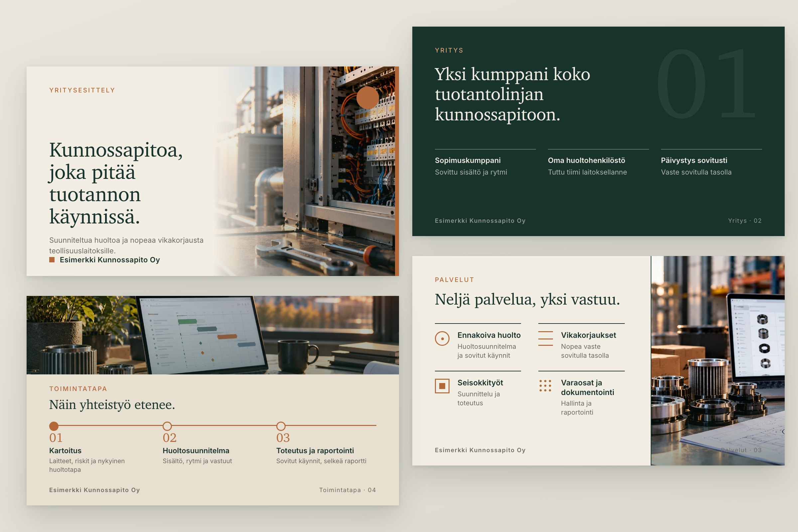This screenshot has width=798, height=532.
Task: Click the text 'Sovittu sisältö ja rytmi'
Action: coord(471,172)
